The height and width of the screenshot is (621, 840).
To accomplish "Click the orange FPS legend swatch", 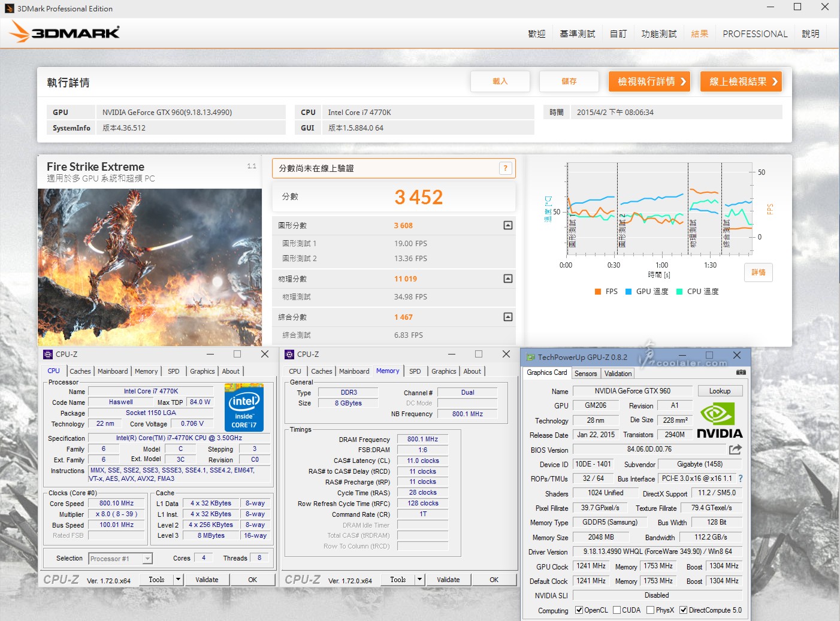I will 597,292.
